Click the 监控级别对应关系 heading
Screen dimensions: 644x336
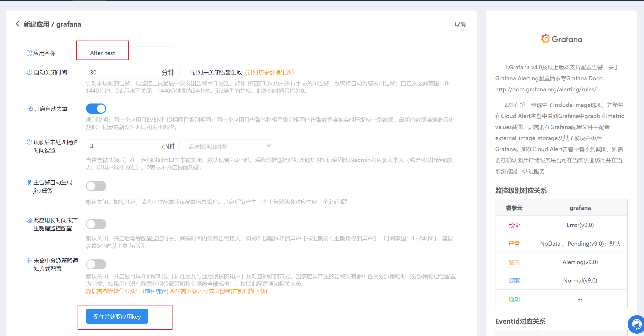click(x=521, y=190)
